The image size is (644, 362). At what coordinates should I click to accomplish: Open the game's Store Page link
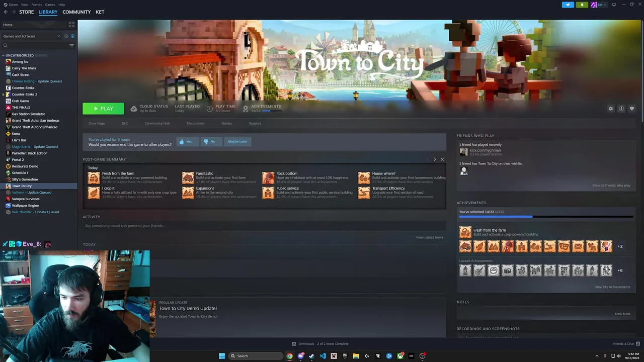97,123
